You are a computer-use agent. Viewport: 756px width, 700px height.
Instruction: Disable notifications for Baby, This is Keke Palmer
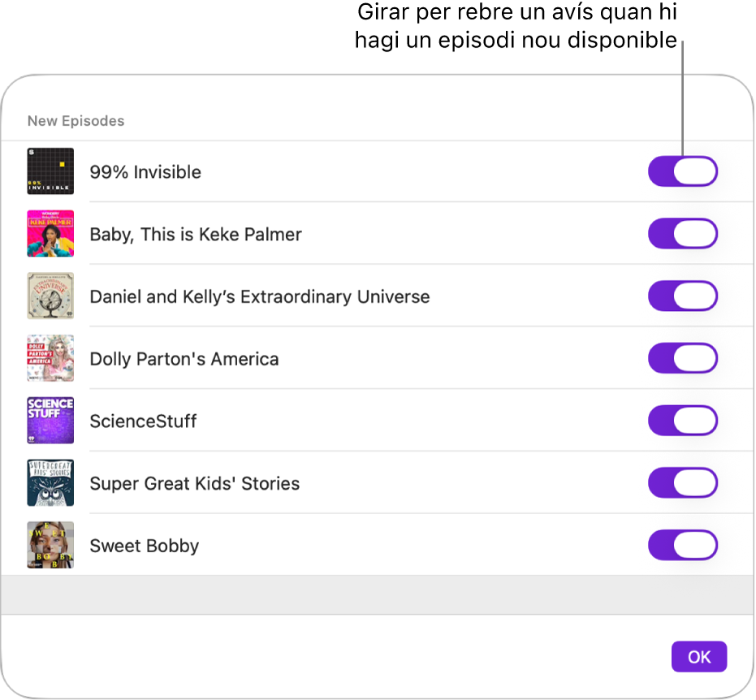682,233
